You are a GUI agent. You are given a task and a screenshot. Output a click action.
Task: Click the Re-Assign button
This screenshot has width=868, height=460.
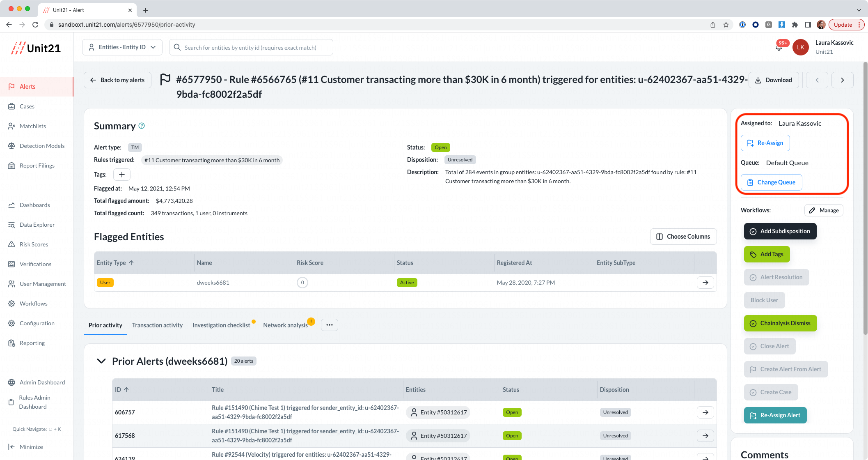pos(765,143)
